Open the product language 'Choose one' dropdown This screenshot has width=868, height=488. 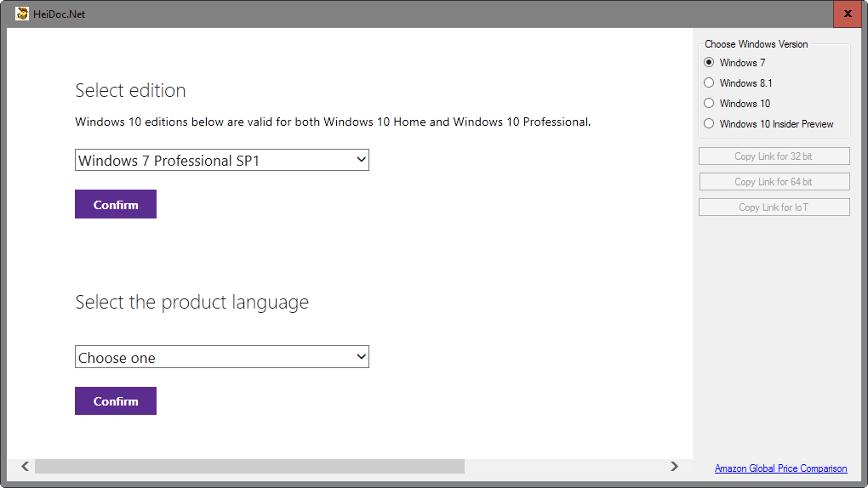pos(222,357)
